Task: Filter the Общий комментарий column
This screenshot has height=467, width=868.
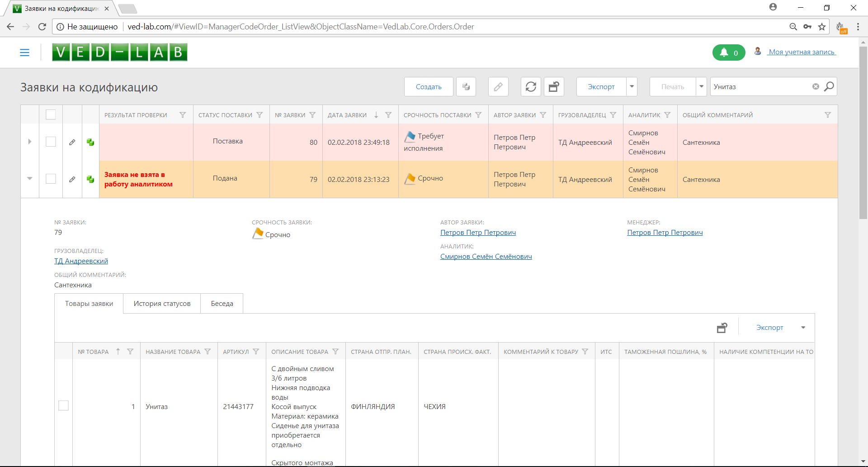Action: click(x=828, y=115)
